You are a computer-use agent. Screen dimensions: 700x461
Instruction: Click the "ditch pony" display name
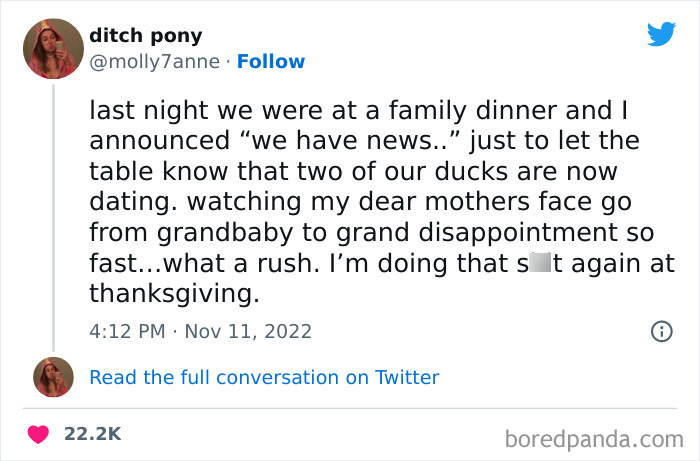[145, 36]
